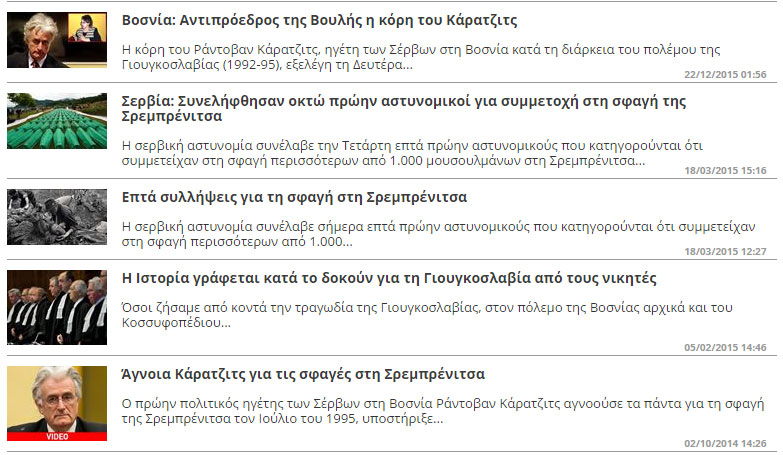Open headline 'Η Ιστορία γράφεται κατά το δοκούν'
Image resolution: width=783 pixels, height=455 pixels.
pos(388,278)
